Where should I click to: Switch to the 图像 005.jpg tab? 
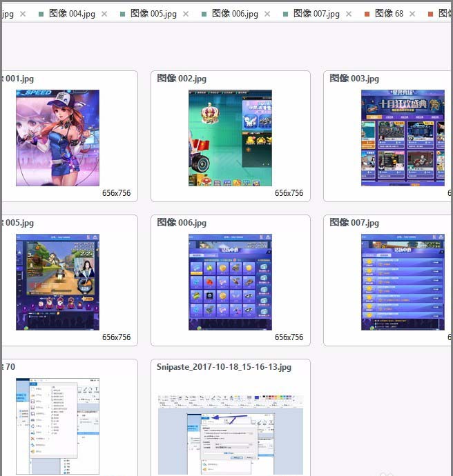tap(153, 14)
